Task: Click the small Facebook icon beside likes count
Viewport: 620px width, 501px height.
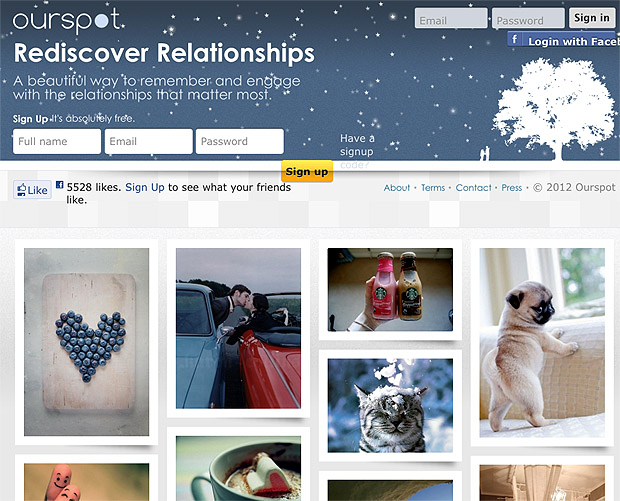Action: pos(60,184)
